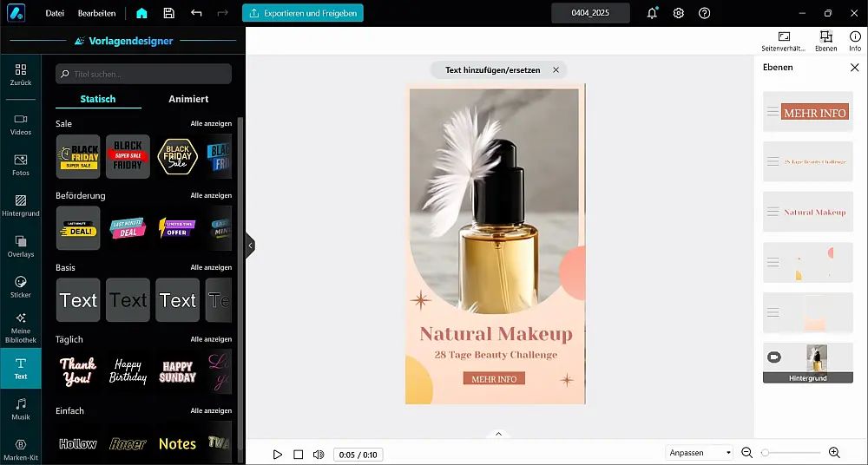Open the Overlays sidebar section
Screen dimensions: 868x465
tap(21, 246)
